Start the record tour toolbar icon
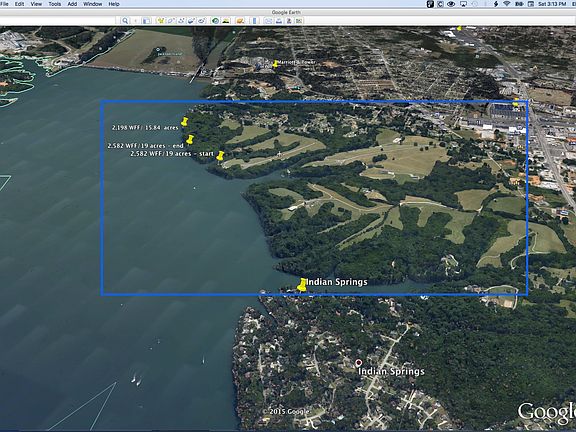 click(x=201, y=21)
